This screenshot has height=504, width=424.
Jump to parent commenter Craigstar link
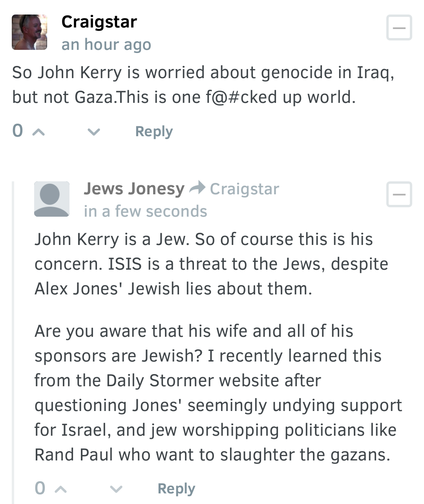coord(244,189)
